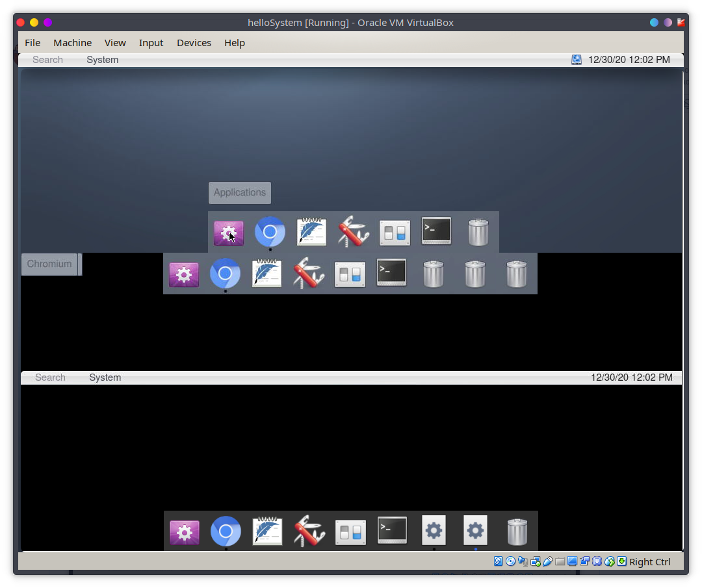Click the audio indicator in the status bar

523,561
